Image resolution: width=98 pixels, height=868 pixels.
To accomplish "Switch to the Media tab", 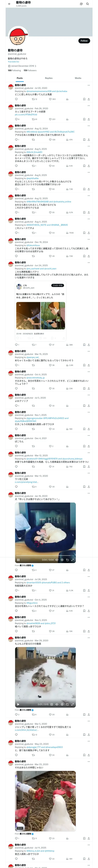I will [78, 78].
